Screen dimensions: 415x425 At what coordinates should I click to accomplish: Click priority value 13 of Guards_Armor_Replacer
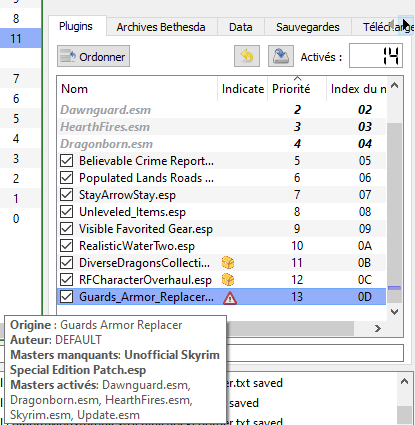pos(297,297)
